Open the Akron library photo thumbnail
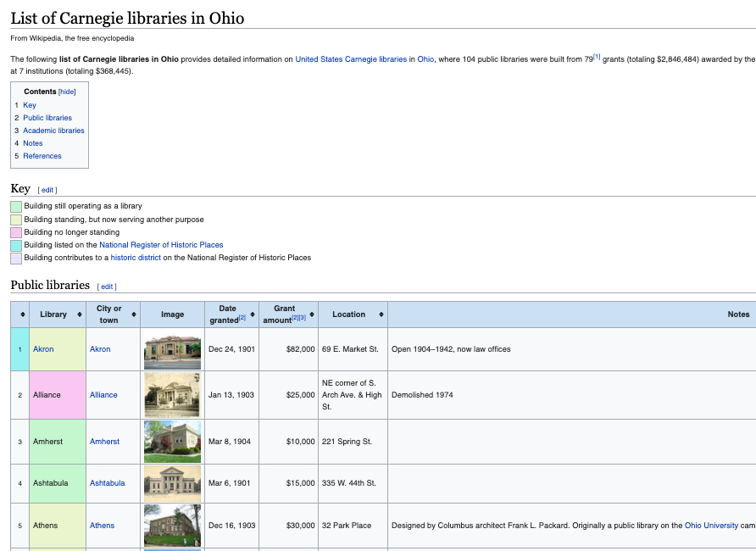 pos(172,349)
